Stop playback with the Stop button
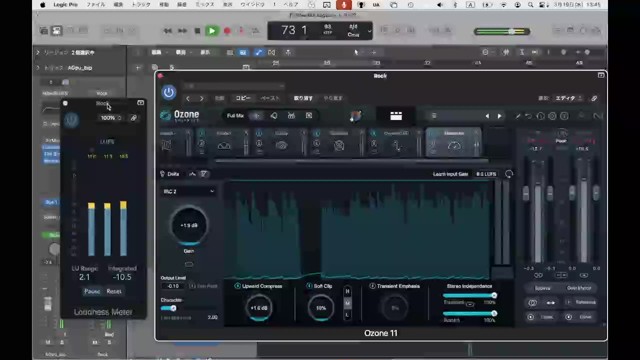The image size is (640, 360). point(197,31)
